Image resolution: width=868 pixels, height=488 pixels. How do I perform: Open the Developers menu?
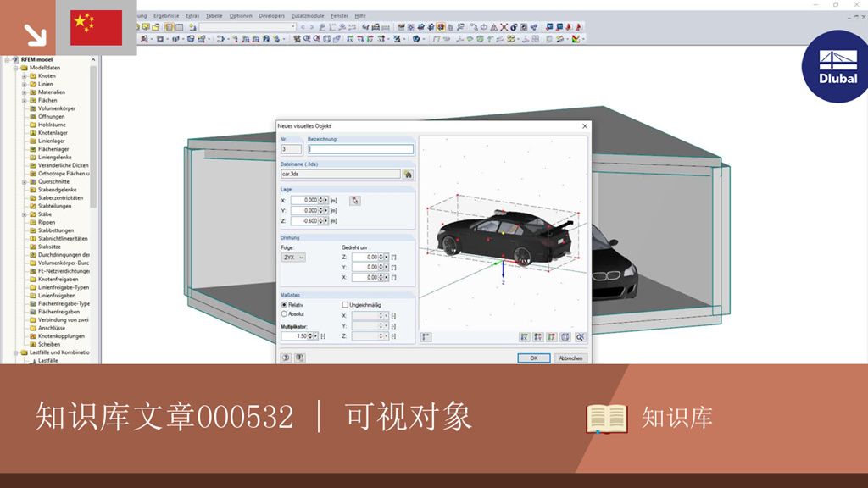(272, 16)
